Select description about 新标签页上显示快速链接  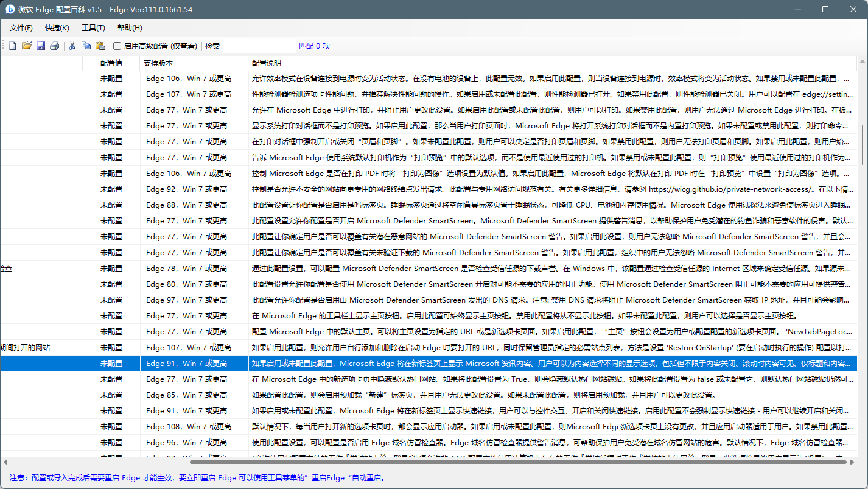click(x=553, y=410)
